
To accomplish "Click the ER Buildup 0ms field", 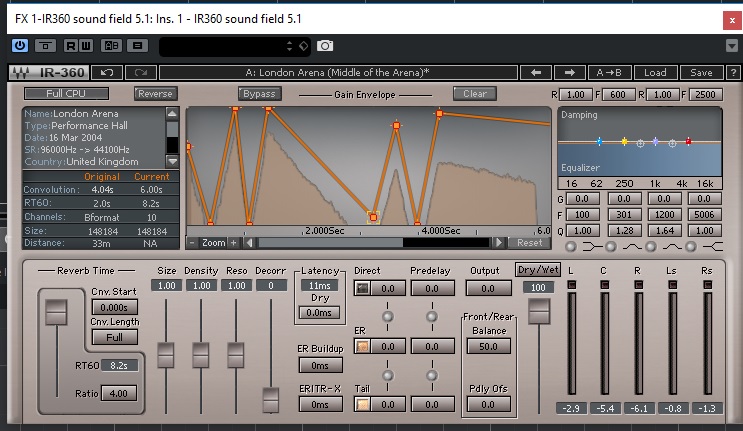I will (x=320, y=365).
